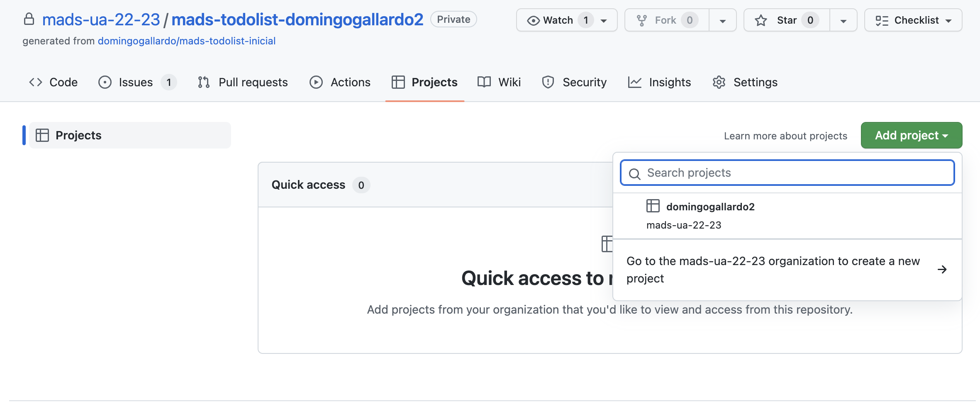Click the Insights graph icon

coord(634,82)
